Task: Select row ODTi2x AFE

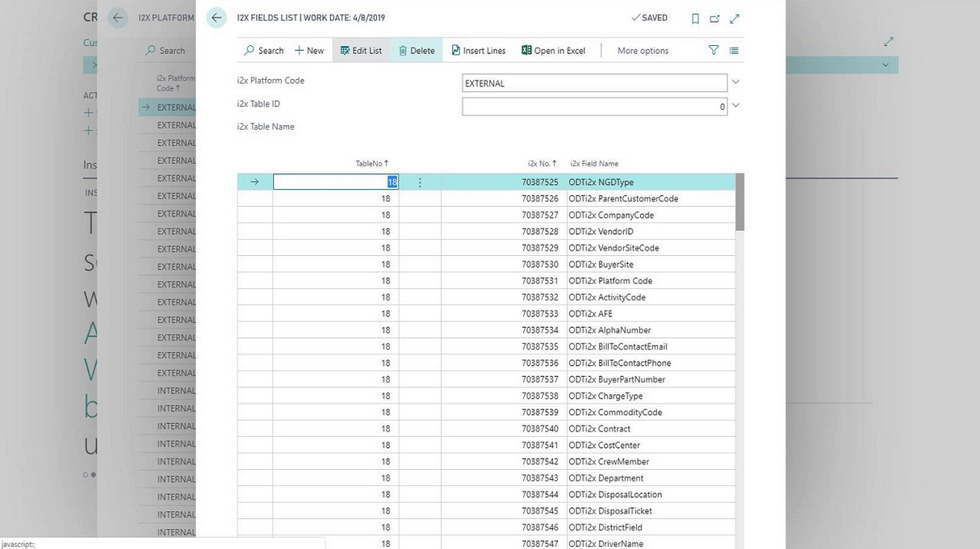Action: 486,313
